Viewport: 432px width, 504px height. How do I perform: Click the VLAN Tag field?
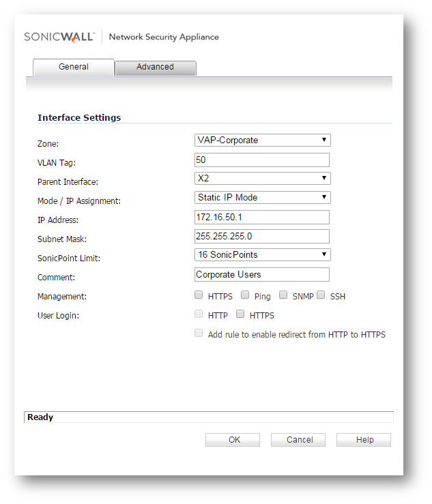[262, 160]
